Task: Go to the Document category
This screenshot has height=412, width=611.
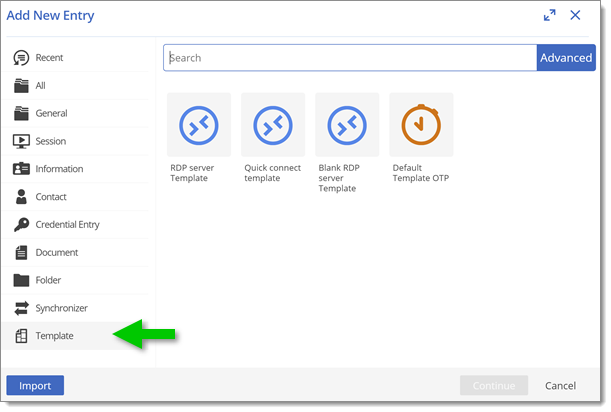Action: click(77, 253)
